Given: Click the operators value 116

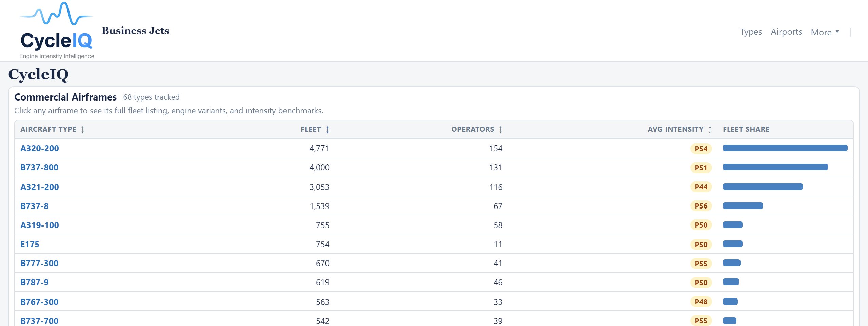Looking at the screenshot, I should [x=496, y=187].
